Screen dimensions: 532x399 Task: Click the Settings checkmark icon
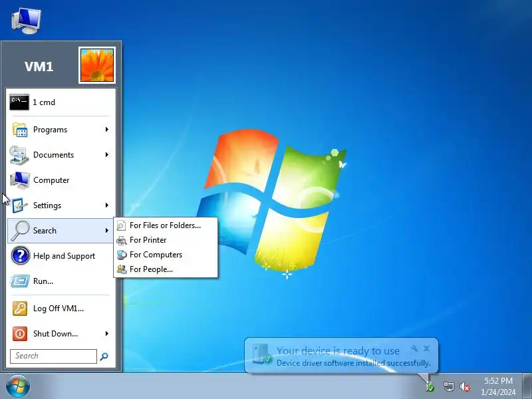19,205
